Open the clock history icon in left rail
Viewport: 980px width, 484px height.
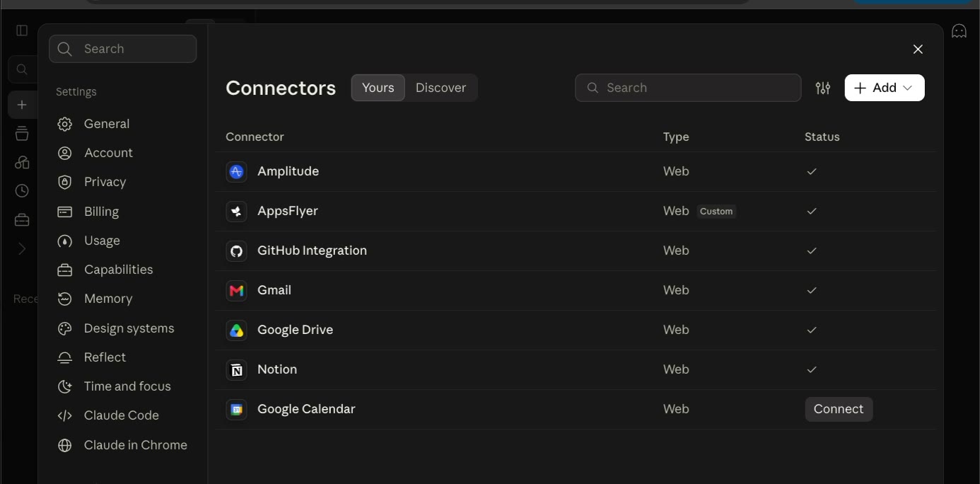(22, 191)
